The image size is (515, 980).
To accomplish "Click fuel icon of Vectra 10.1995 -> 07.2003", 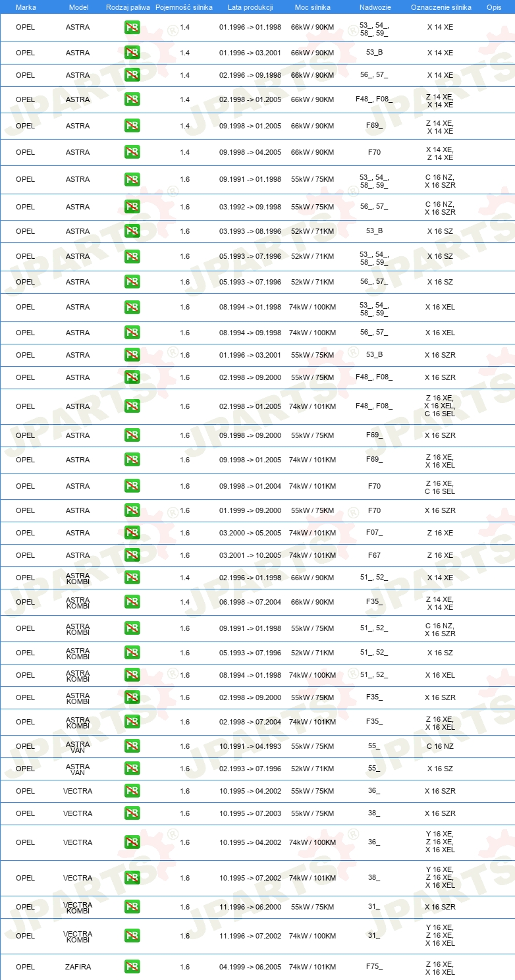I will point(132,813).
